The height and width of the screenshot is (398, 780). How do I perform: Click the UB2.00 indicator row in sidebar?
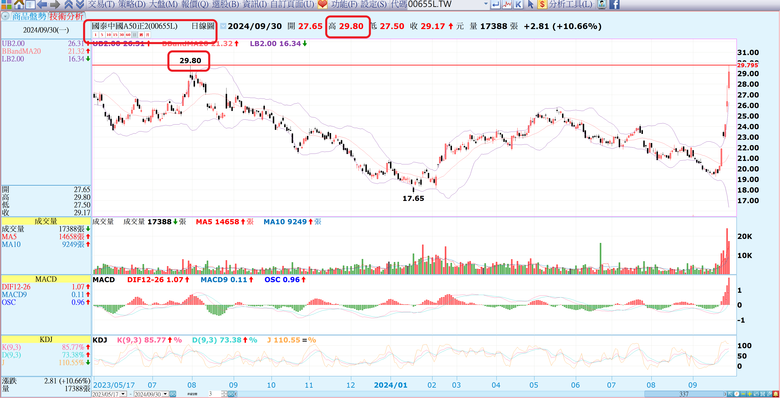coord(45,44)
